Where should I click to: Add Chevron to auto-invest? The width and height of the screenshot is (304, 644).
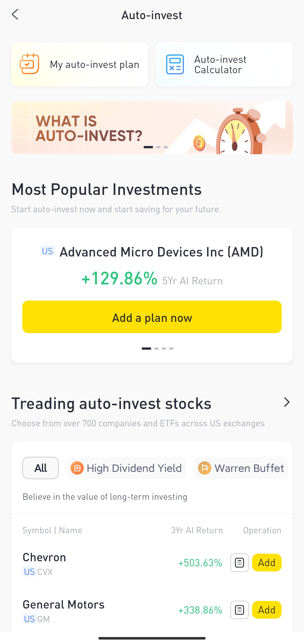point(266,563)
